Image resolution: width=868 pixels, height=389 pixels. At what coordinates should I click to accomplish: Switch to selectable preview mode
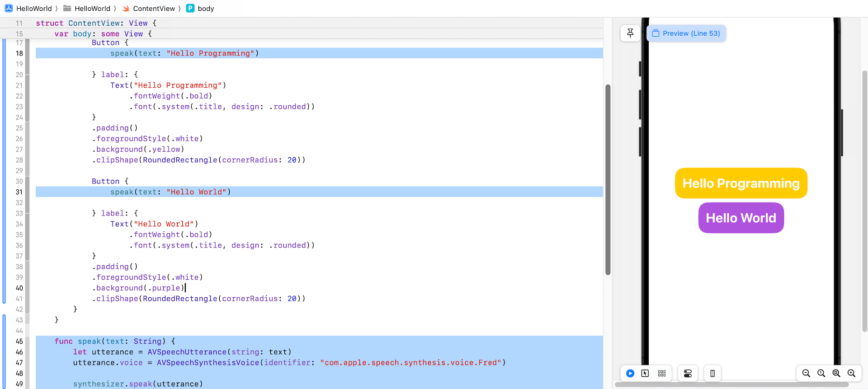(645, 373)
